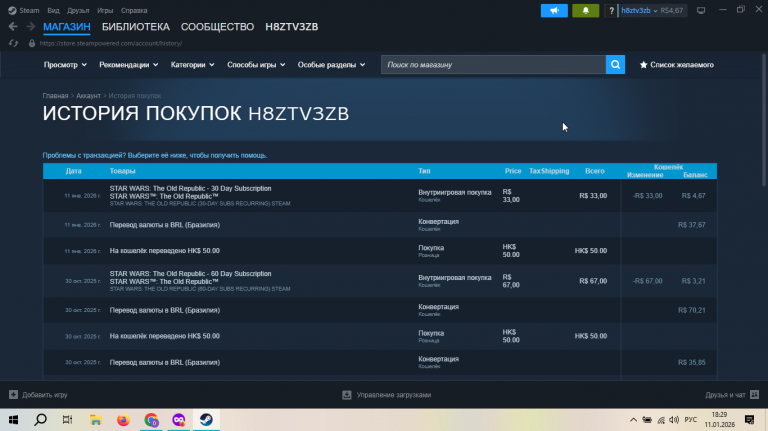Click the Главная breadcrumb link
The width and height of the screenshot is (768, 431).
click(55, 96)
